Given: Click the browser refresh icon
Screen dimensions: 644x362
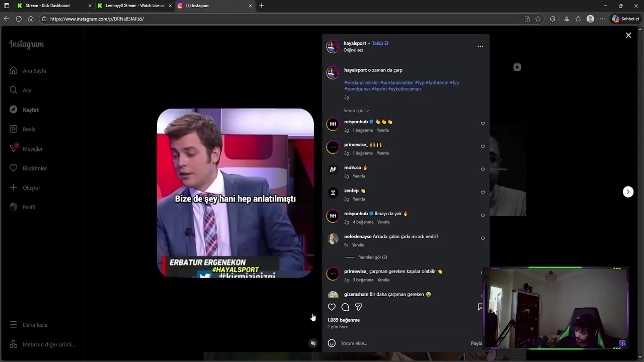Looking at the screenshot, I should point(19,19).
